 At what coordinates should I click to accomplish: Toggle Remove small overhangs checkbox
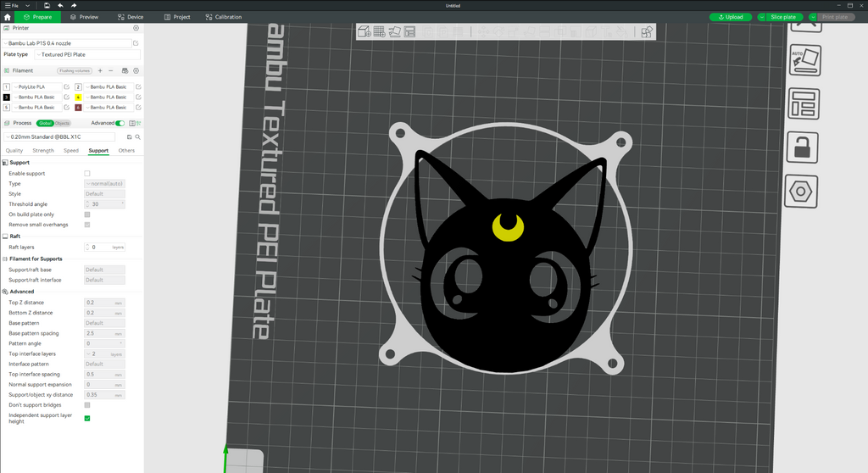tap(87, 225)
